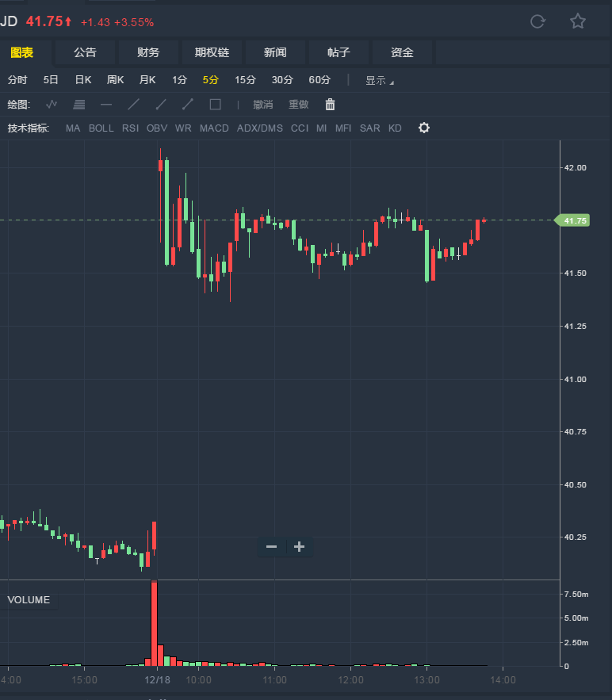Delete drawings with the trash icon
The height and width of the screenshot is (700, 612).
coord(331,105)
